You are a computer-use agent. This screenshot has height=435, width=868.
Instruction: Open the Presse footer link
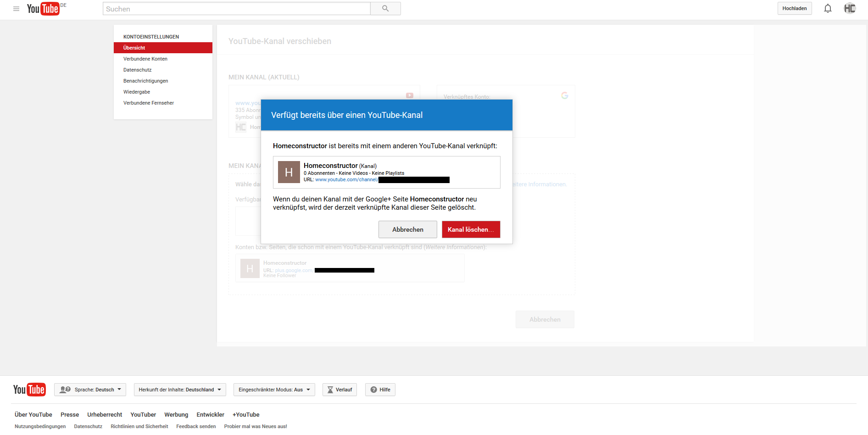[x=70, y=415]
